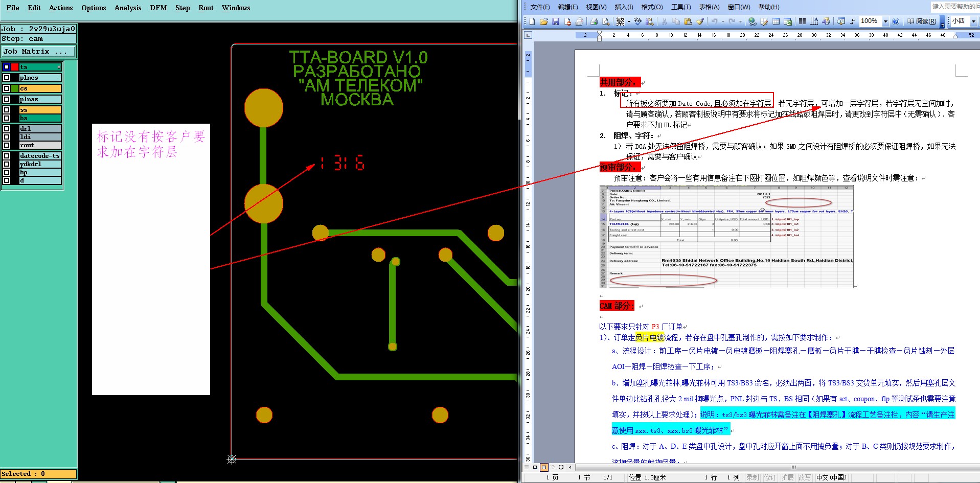This screenshot has height=483, width=980.
Task: Switch to Outline view icon
Action: [x=553, y=467]
